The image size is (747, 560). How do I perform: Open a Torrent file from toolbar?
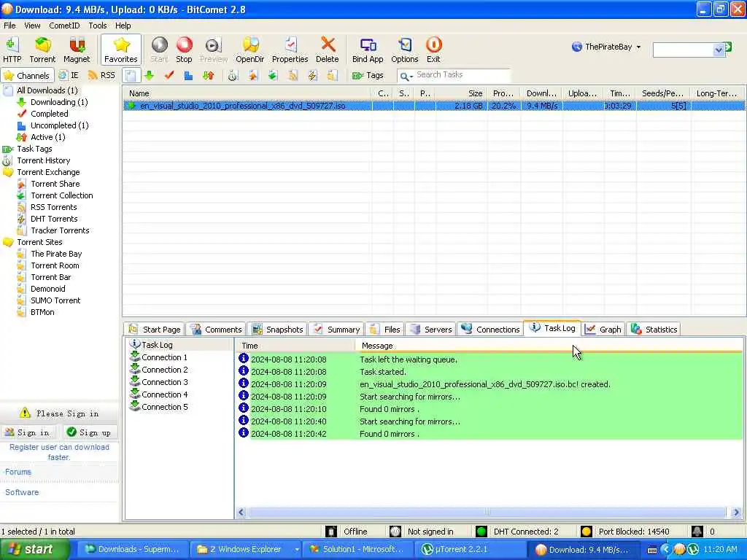(x=42, y=50)
